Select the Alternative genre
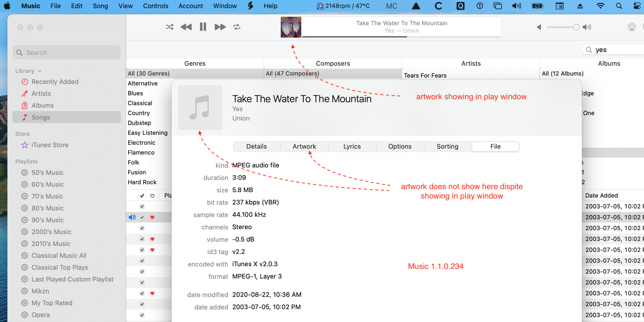The image size is (644, 322). tap(143, 83)
